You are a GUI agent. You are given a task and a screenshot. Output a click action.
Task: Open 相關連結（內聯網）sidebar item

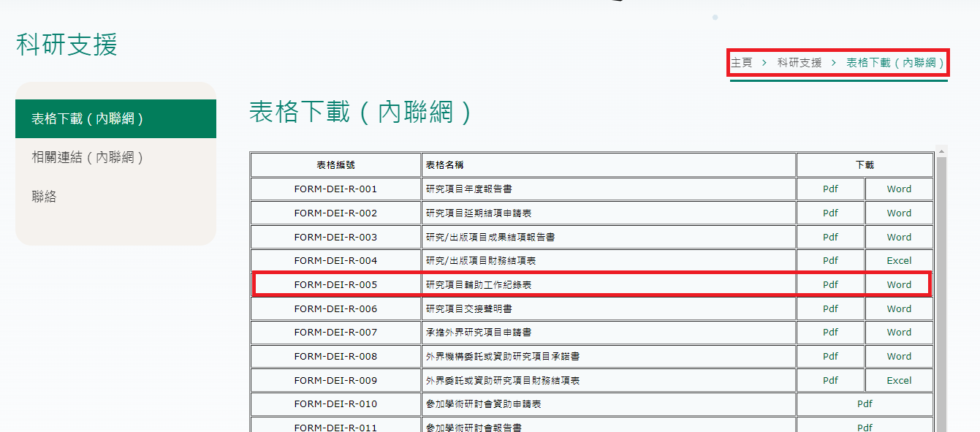[88, 158]
